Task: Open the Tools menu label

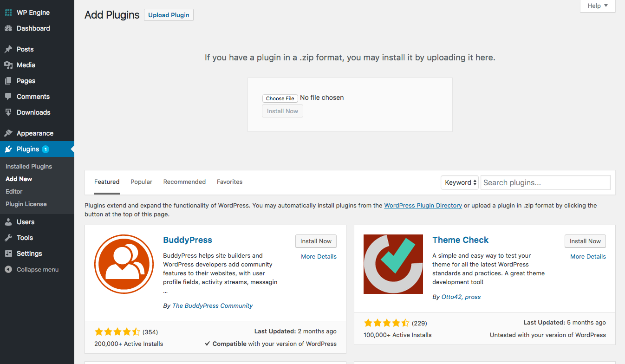Action: pos(25,238)
